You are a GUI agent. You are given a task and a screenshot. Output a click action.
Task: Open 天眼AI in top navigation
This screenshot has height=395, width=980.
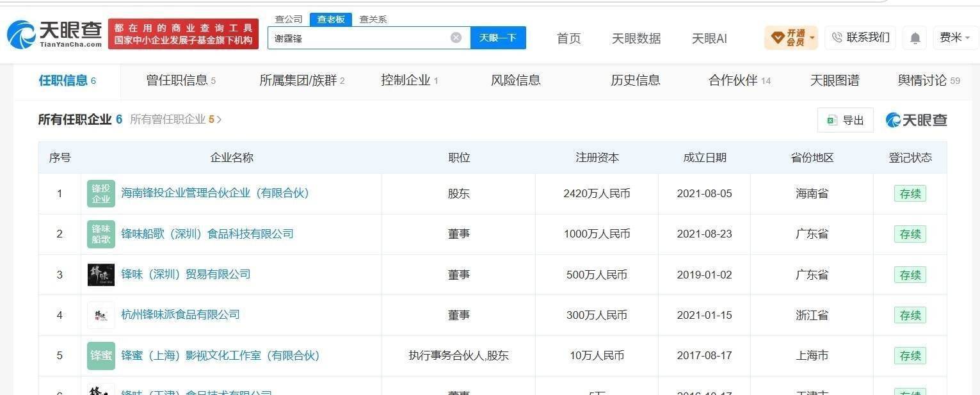click(x=709, y=38)
